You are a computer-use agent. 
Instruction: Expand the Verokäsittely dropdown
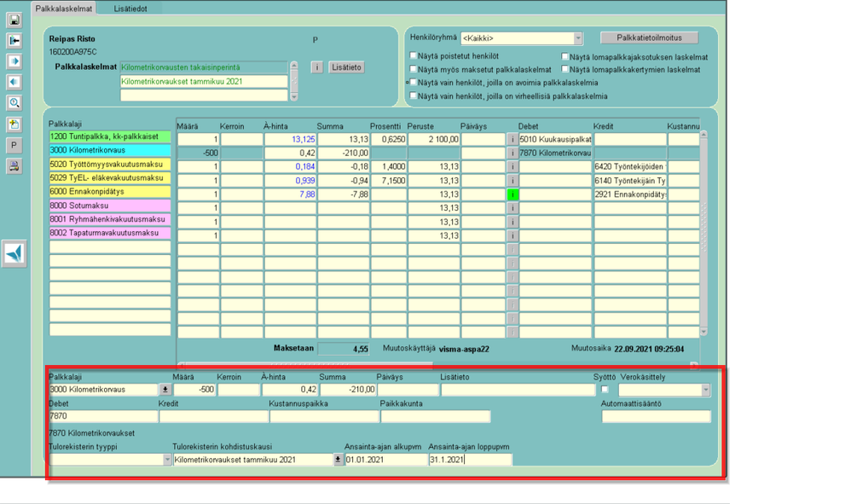pyautogui.click(x=705, y=390)
